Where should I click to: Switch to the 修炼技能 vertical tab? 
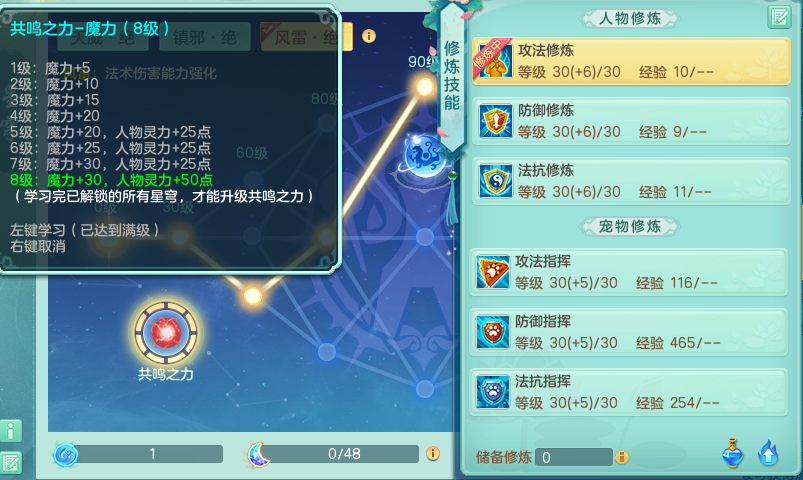452,76
